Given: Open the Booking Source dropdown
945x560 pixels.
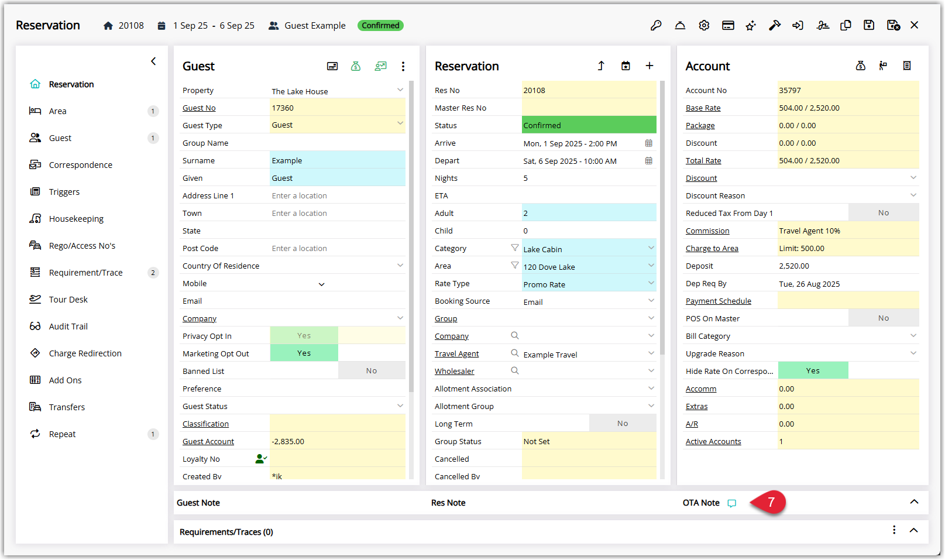Looking at the screenshot, I should click(x=651, y=301).
